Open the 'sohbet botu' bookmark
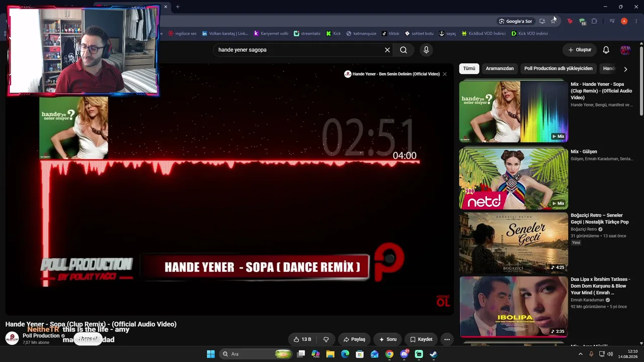644x362 pixels. [x=419, y=34]
